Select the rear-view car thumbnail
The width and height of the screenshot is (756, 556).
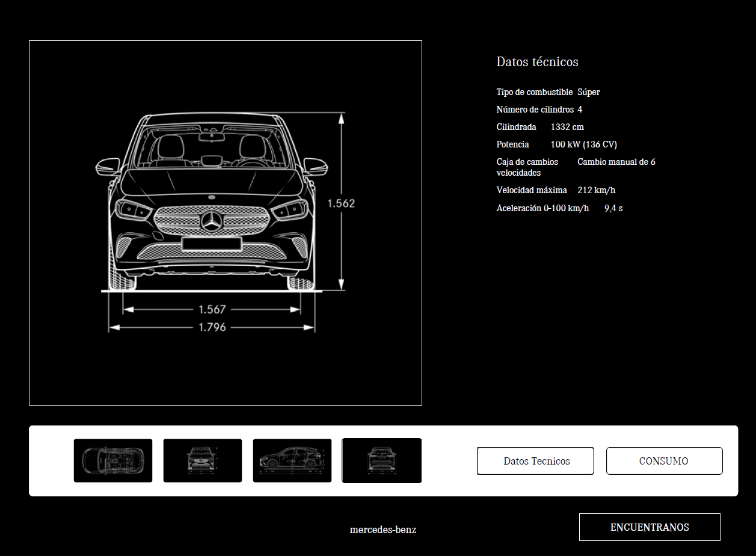382,460
